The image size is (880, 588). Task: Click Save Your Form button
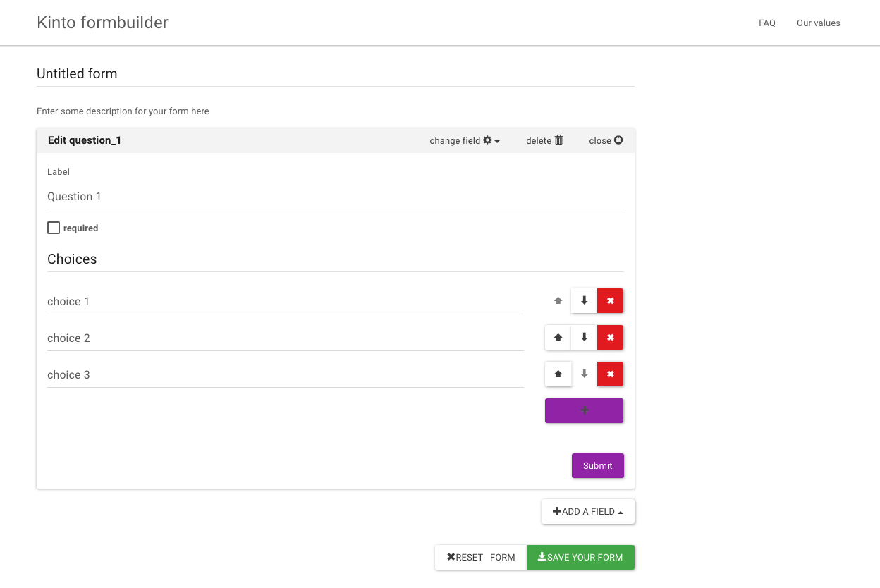tap(580, 557)
